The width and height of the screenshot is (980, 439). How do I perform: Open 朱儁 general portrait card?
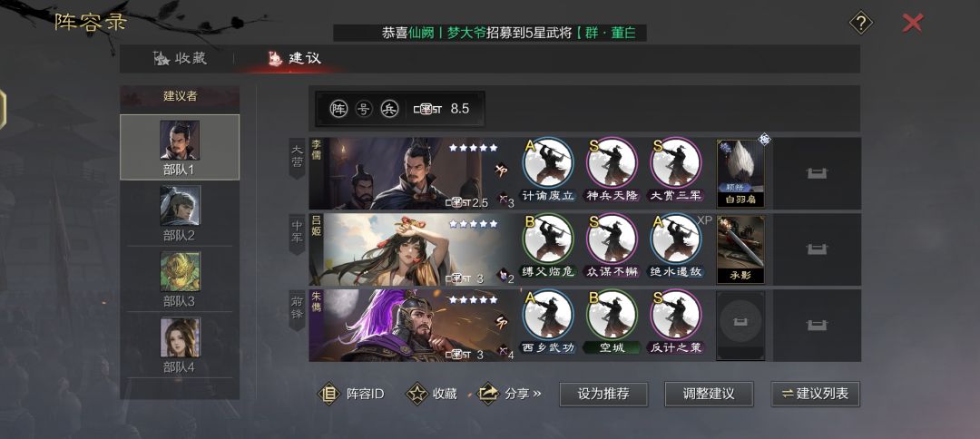pyautogui.click(x=413, y=326)
